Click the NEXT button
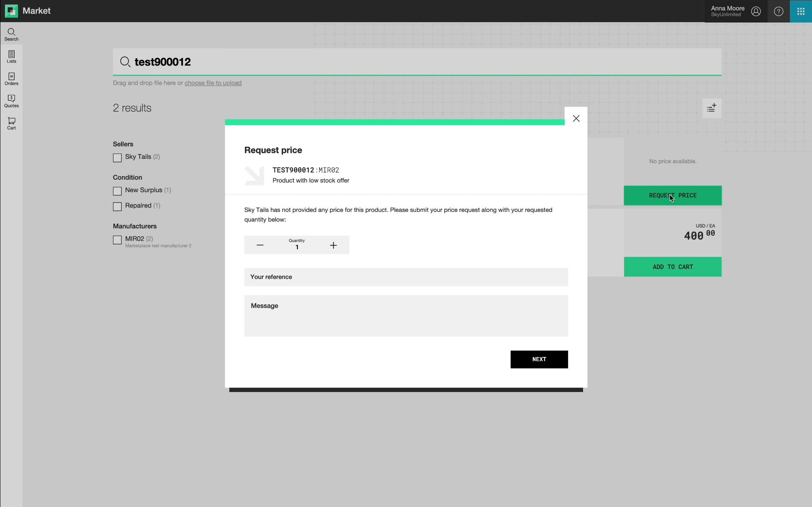Screen dimensions: 812x507 (x=539, y=359)
